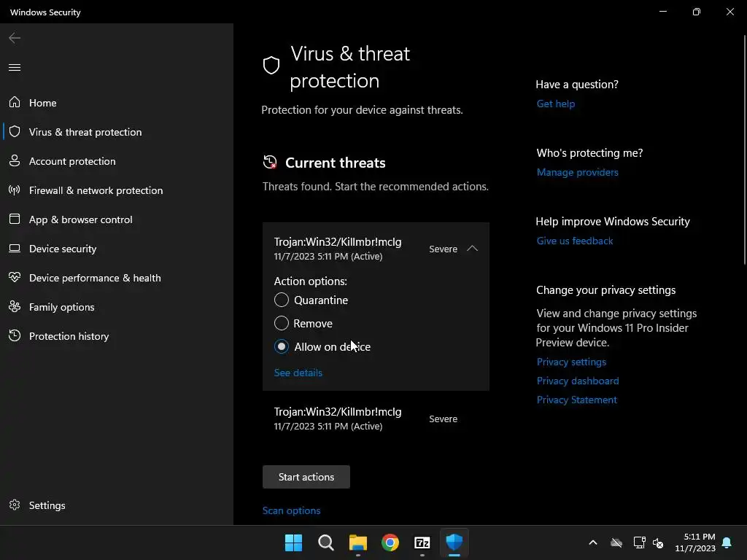Click the Family options people icon
The width and height of the screenshot is (747, 560).
(15, 307)
